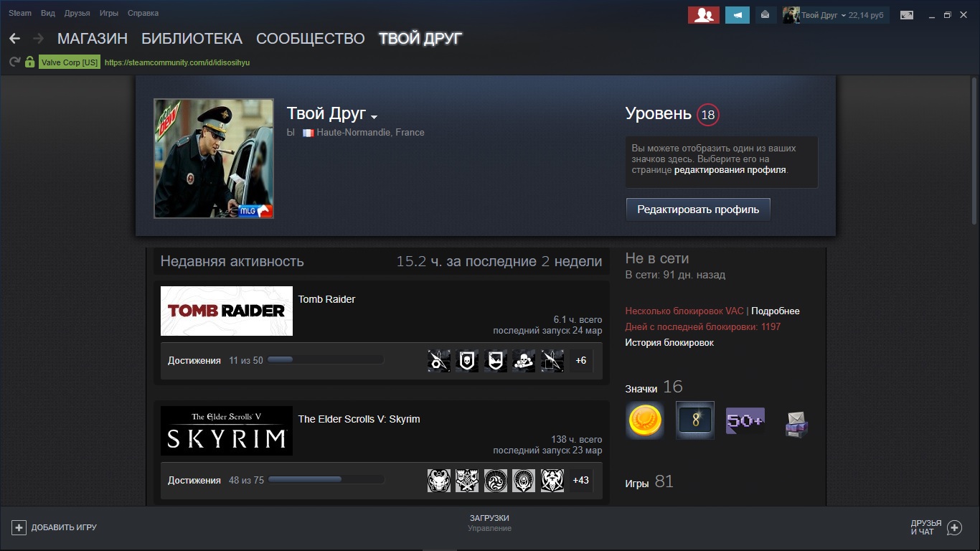Reload the page with refresh icon

[x=14, y=62]
